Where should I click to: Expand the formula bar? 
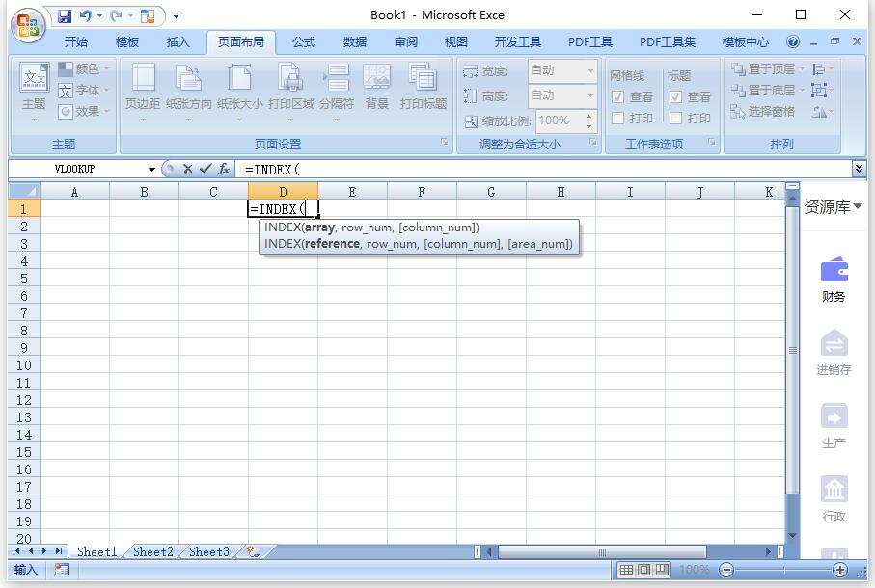859,169
